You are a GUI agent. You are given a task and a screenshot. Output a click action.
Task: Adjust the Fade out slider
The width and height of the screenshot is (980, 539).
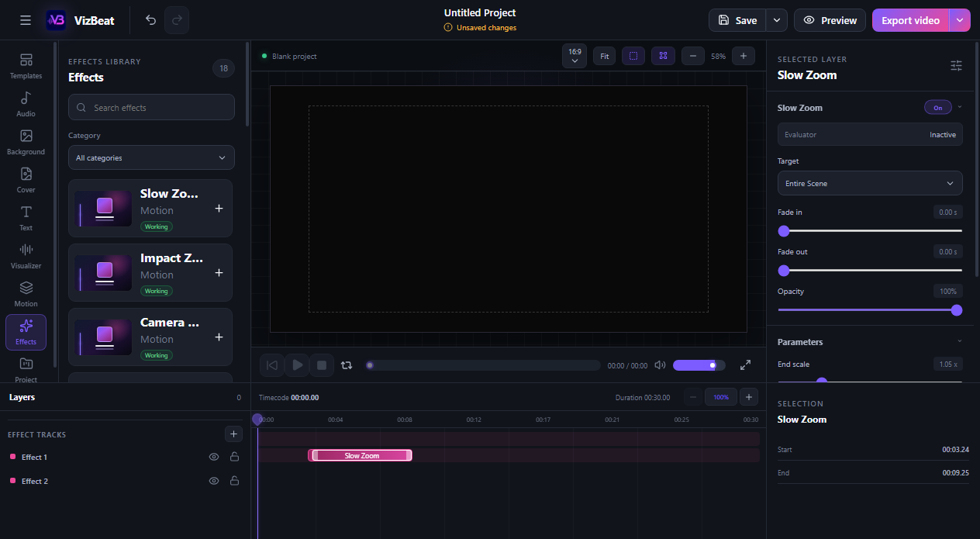(x=870, y=271)
